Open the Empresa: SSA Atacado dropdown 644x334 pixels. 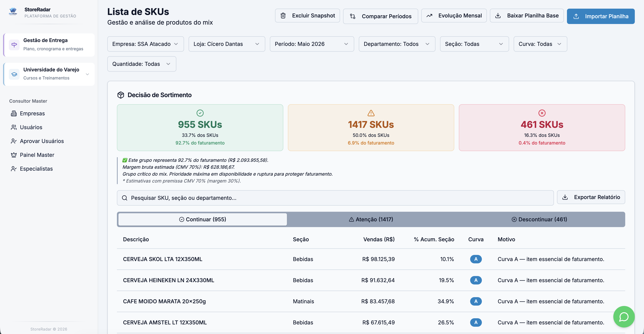[x=145, y=44]
